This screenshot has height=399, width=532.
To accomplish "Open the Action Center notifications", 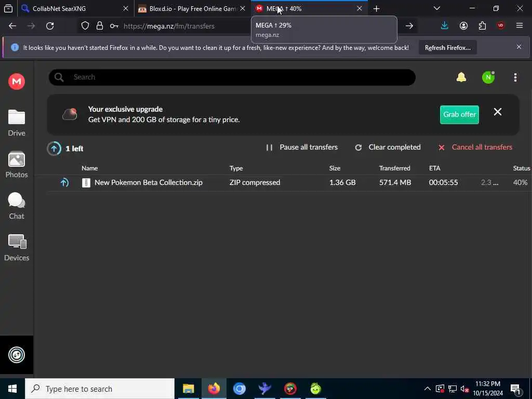I will 516,389.
